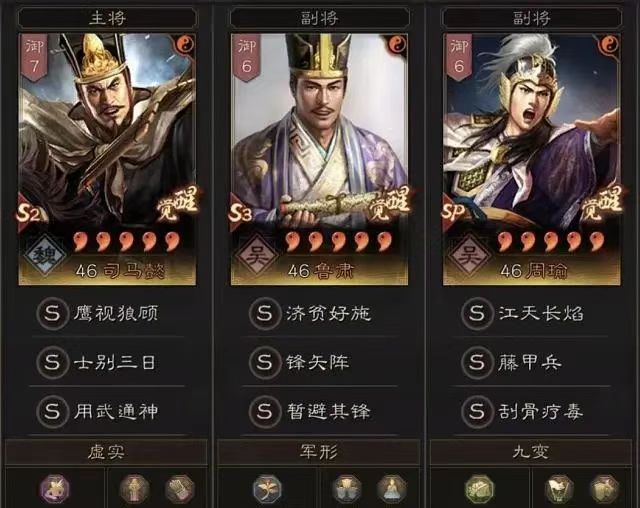Click the yin-yang icon on 周瑜 card
The image size is (640, 508).
[609, 45]
